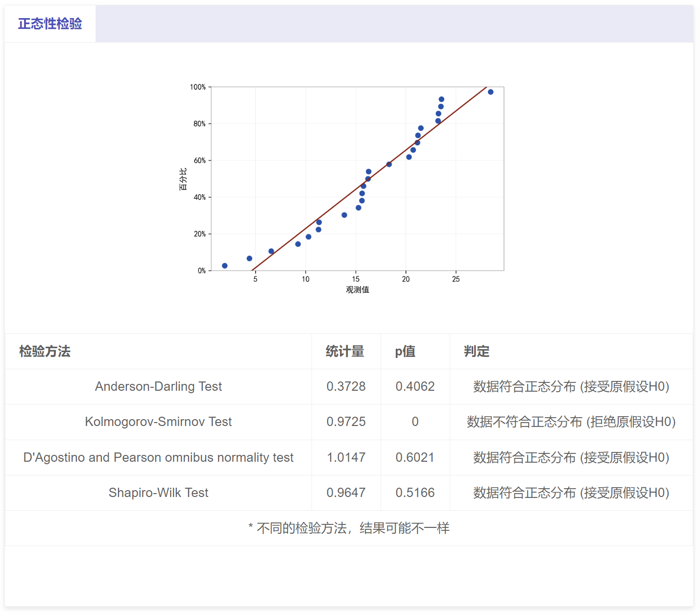Click the Kolmogorov-Smirnov statistic 0.9725
The height and width of the screenshot is (616, 700).
coord(346,422)
